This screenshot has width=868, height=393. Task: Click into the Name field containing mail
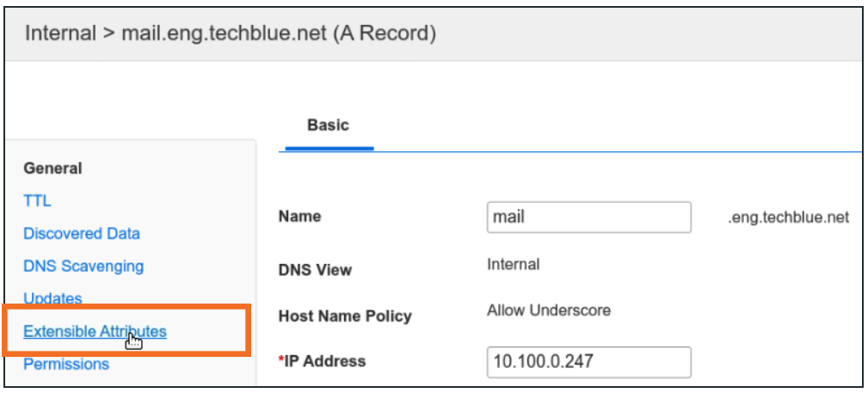[x=588, y=218]
